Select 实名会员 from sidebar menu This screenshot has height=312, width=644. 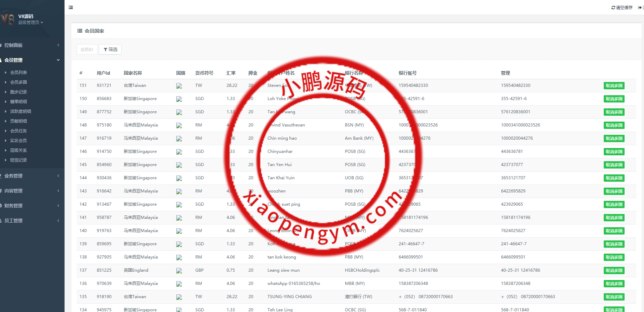[x=18, y=141]
